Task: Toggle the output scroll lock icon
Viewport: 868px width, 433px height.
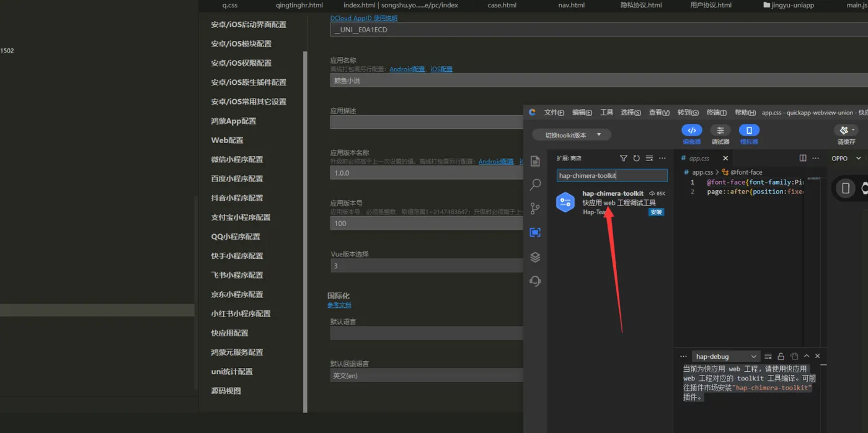Action: point(781,356)
